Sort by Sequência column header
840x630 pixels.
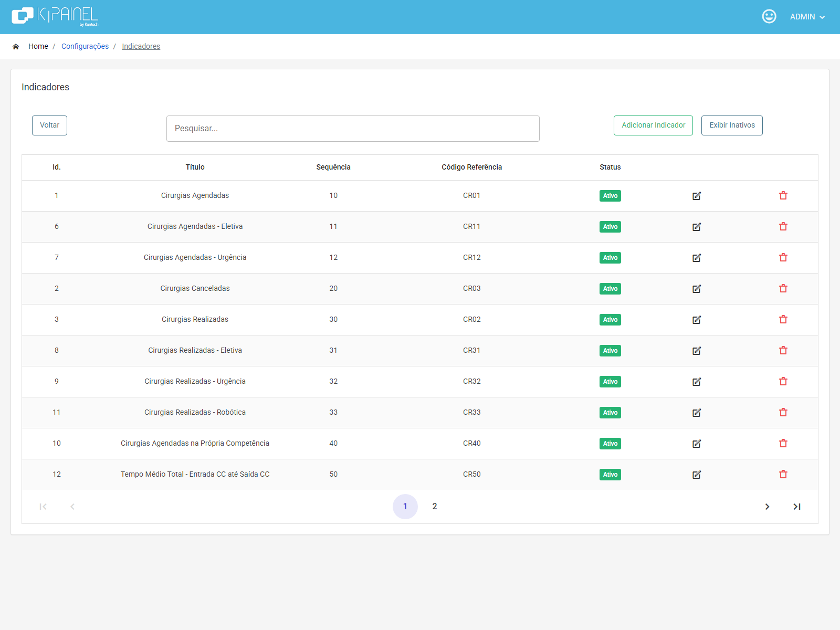coord(333,167)
